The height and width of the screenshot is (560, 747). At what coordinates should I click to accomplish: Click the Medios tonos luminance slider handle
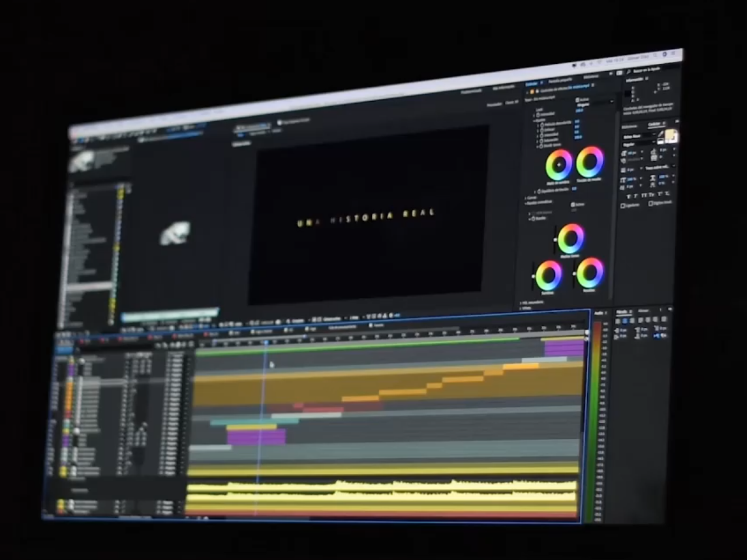pos(555,239)
